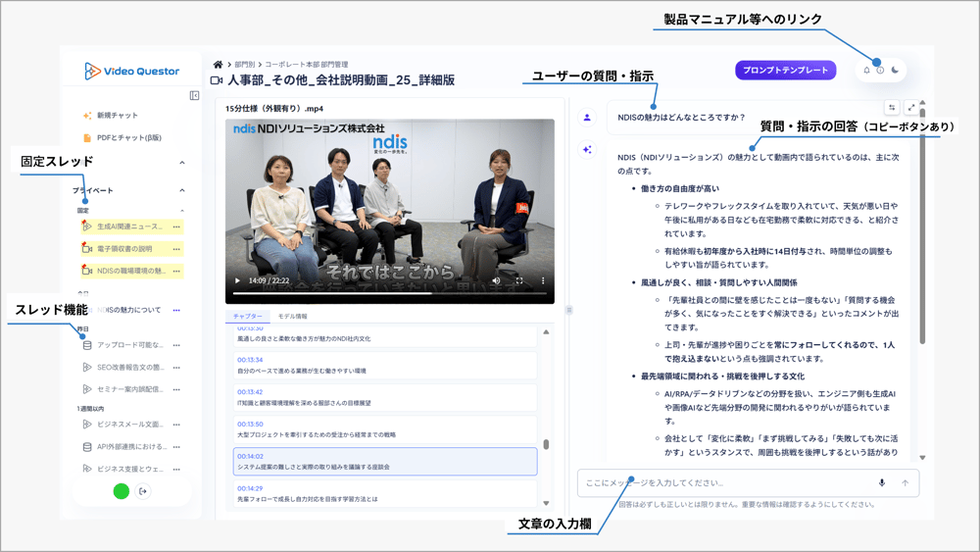Open thread SEO改善報告文の
The image size is (980, 552).
[130, 367]
